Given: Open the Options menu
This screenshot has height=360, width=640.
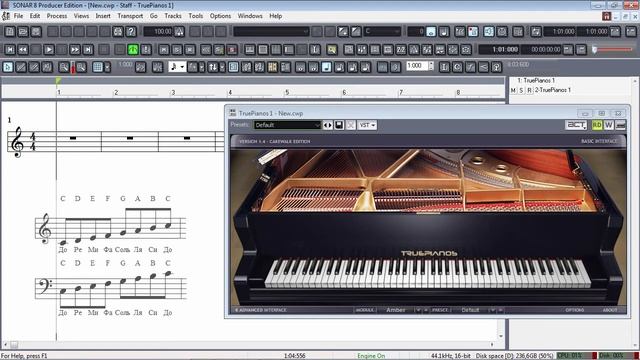Looking at the screenshot, I should (x=220, y=16).
